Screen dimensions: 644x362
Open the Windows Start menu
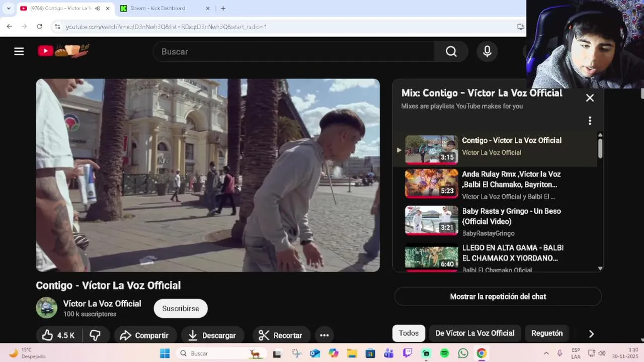(165, 353)
